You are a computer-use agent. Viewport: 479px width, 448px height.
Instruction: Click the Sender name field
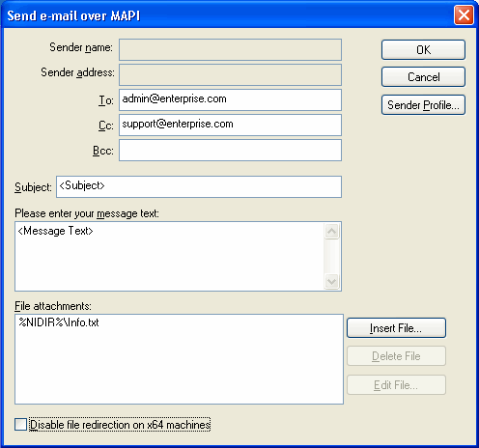[x=230, y=50]
